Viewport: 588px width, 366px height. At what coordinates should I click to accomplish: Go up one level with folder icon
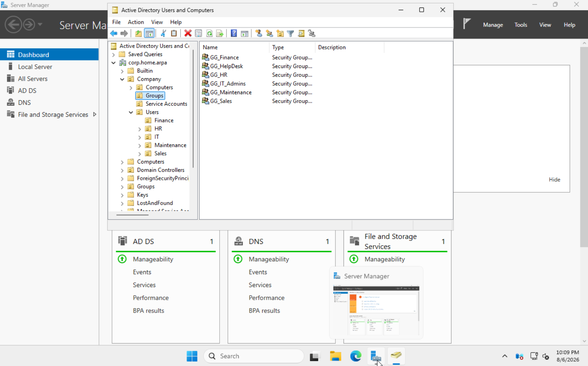[138, 33]
